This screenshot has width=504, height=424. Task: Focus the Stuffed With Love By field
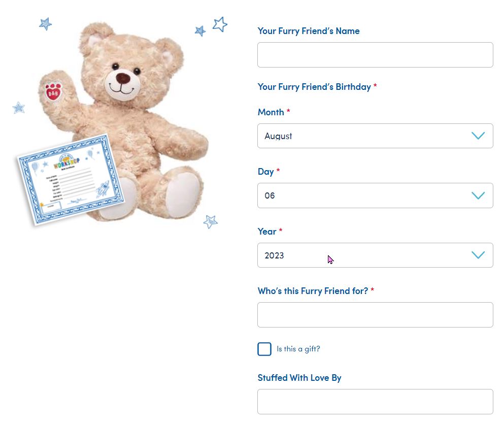click(x=375, y=402)
